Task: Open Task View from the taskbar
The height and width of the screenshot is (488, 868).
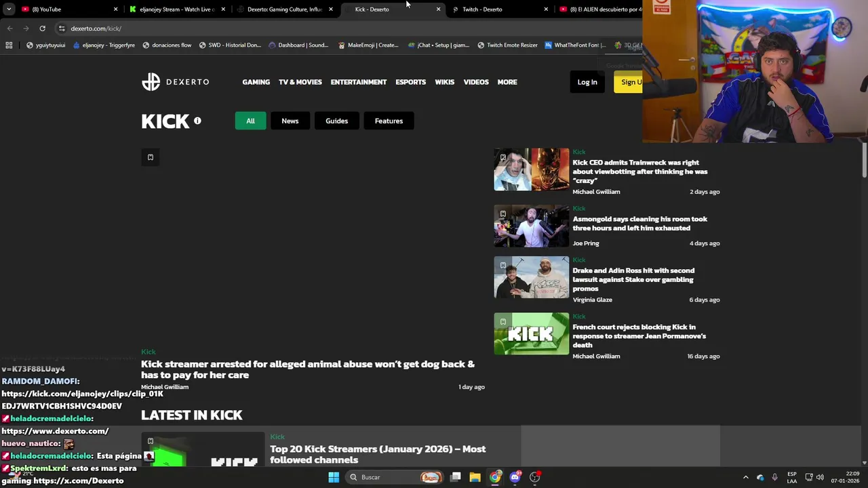Action: pos(456,477)
